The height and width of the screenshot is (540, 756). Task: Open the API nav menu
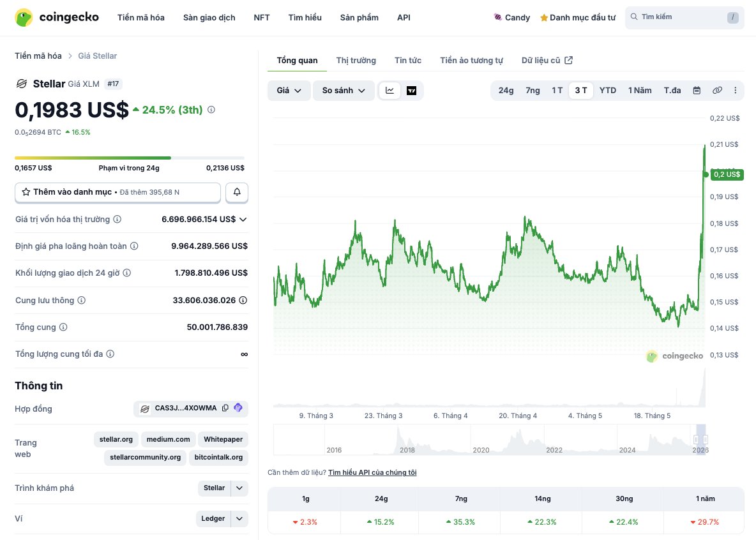[404, 17]
